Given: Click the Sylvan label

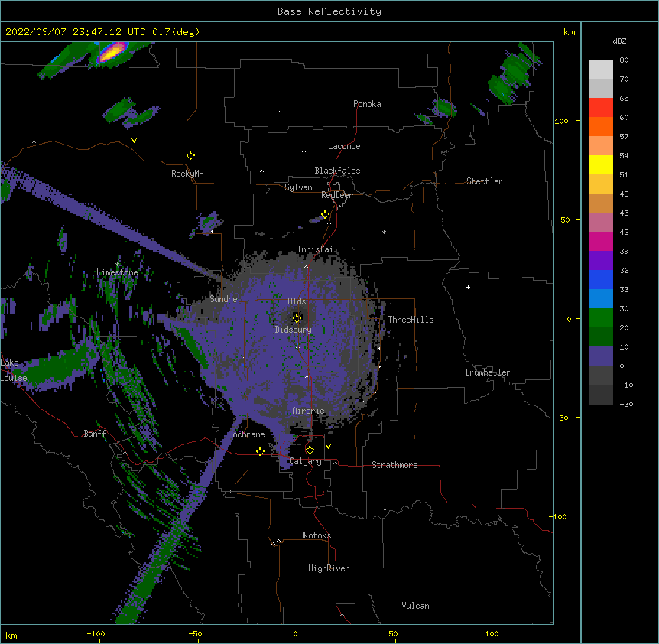Looking at the screenshot, I should click(298, 187).
